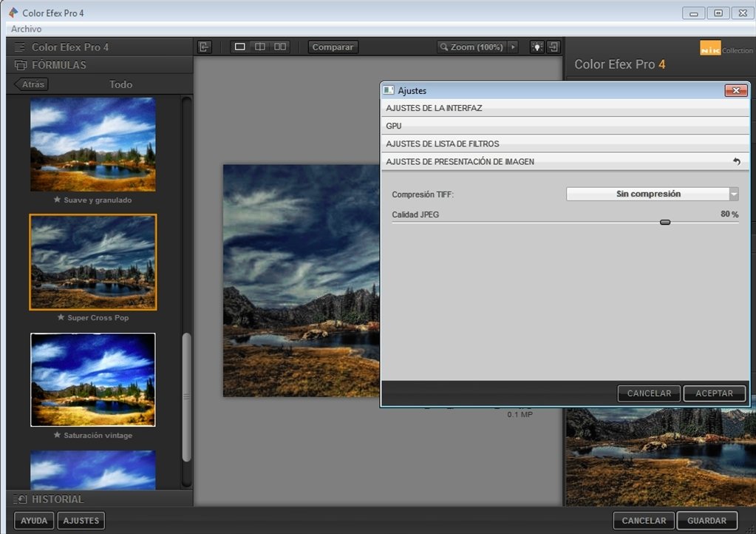Select the Suave y granulado formula thumbnail

click(93, 144)
